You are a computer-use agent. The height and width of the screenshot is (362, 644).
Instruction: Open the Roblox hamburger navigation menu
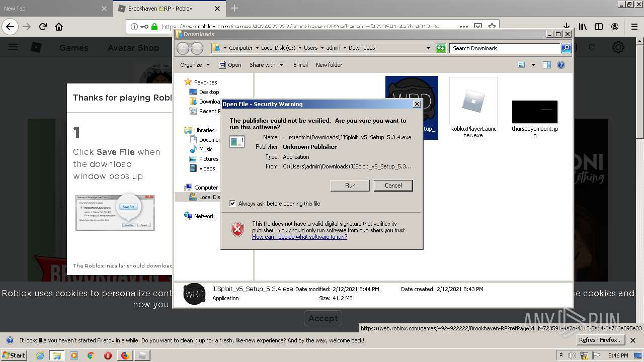tap(13, 47)
